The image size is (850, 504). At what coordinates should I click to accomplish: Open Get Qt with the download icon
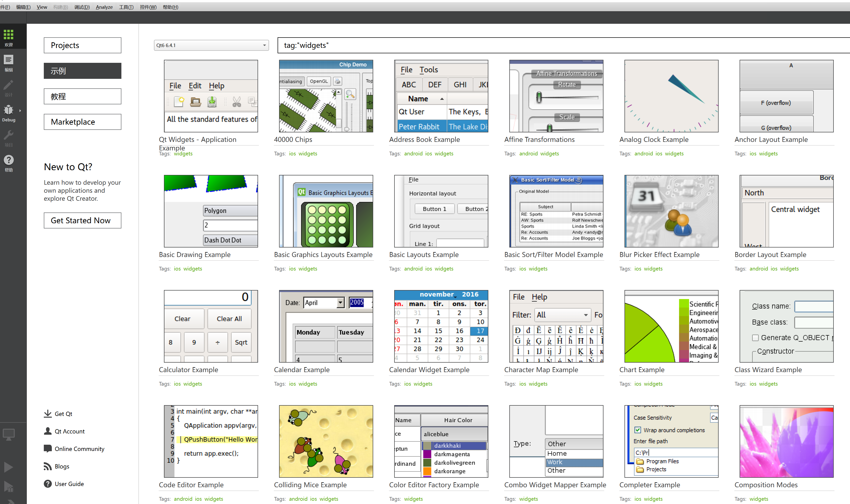point(48,413)
